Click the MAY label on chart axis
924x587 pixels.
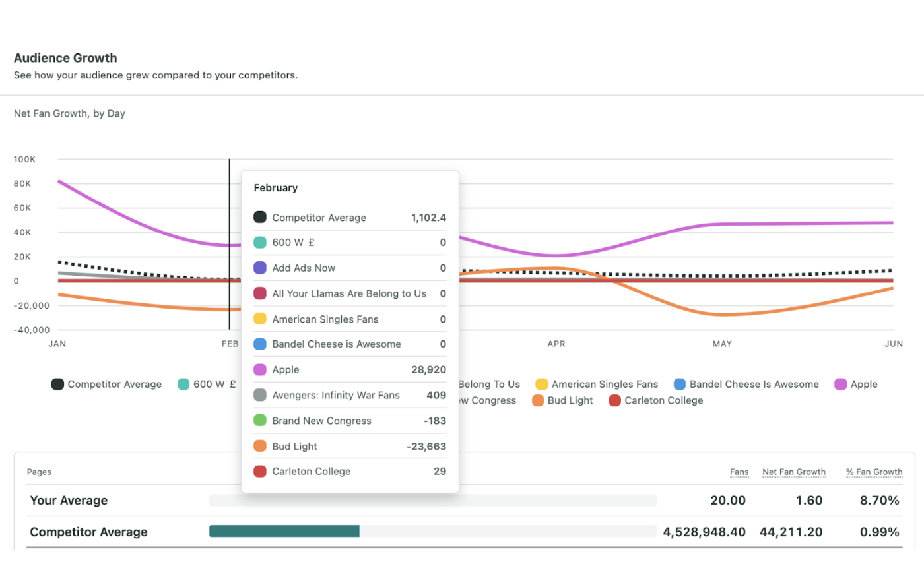(722, 344)
